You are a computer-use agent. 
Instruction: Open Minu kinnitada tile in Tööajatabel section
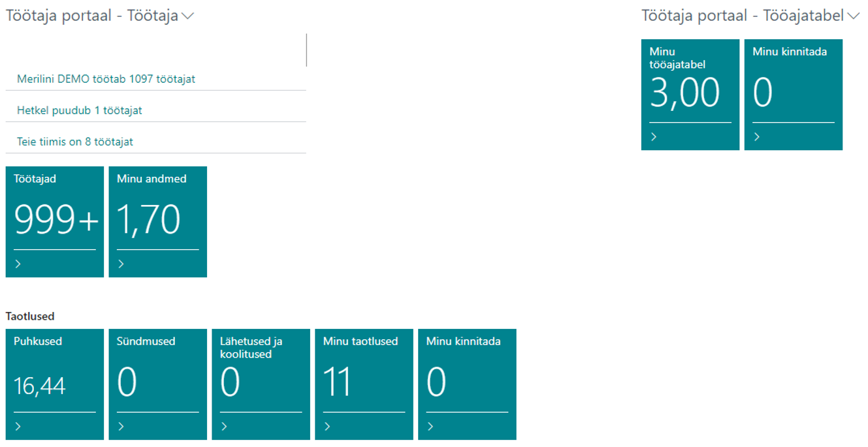coord(794,95)
